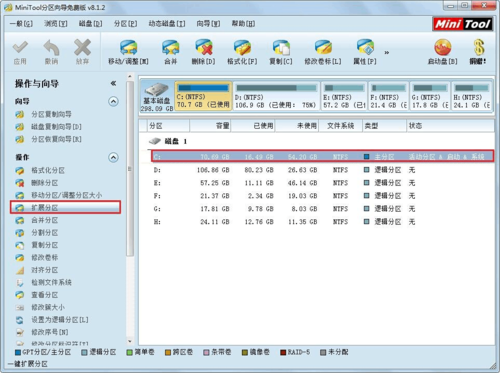Viewport: 500px width, 373px height.
Task: Open the 向导 menu
Action: [x=208, y=24]
